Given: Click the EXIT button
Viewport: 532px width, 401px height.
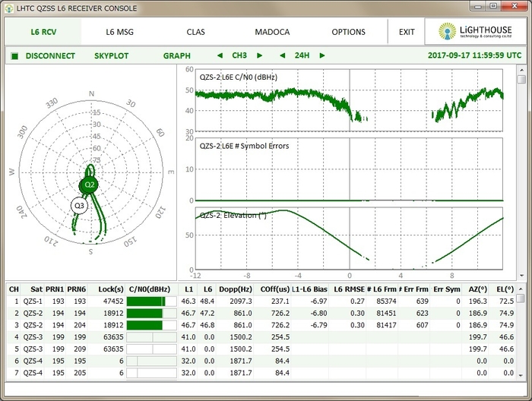Looking at the screenshot, I should (407, 32).
